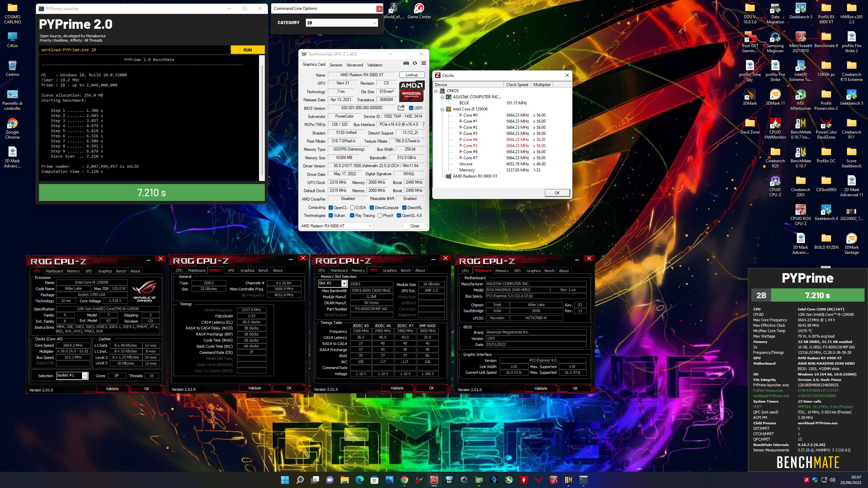Open Bench tab in the CPU-Z Memory window
The width and height of the screenshot is (868, 488).
tap(263, 270)
